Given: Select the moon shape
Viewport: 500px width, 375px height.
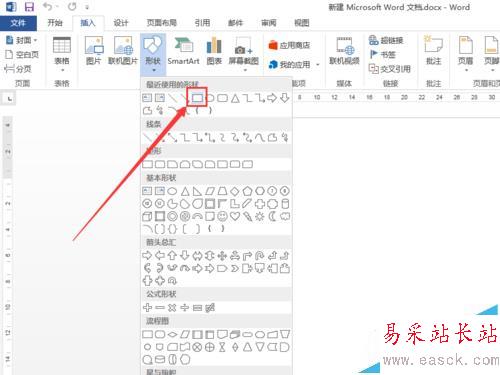Looking at the screenshot, I should (272, 216).
